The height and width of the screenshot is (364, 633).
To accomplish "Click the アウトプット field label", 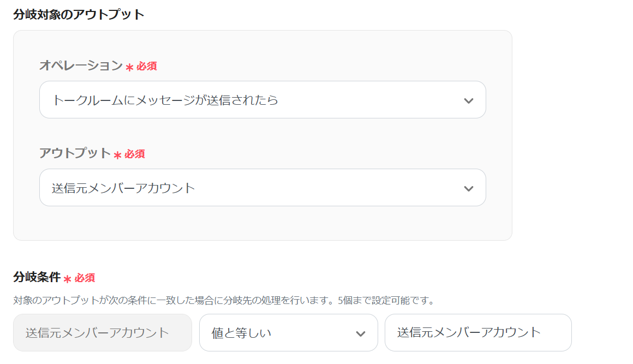I will pos(75,153).
